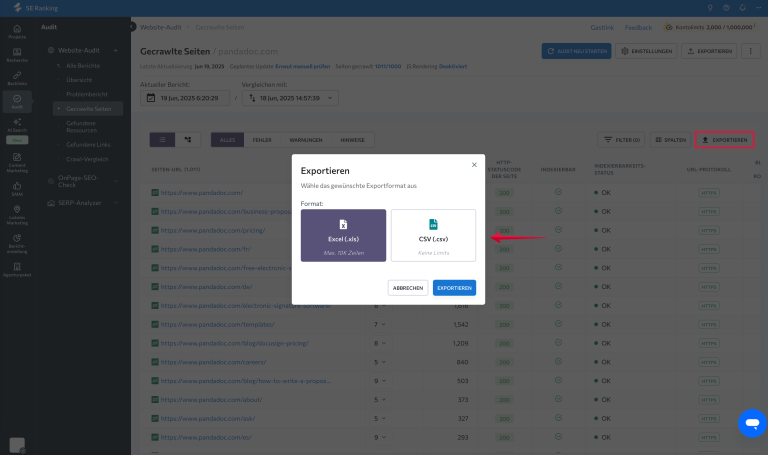Collapse the Website-Audit sidebar section
This screenshot has height=455, width=768.
pyautogui.click(x=116, y=50)
